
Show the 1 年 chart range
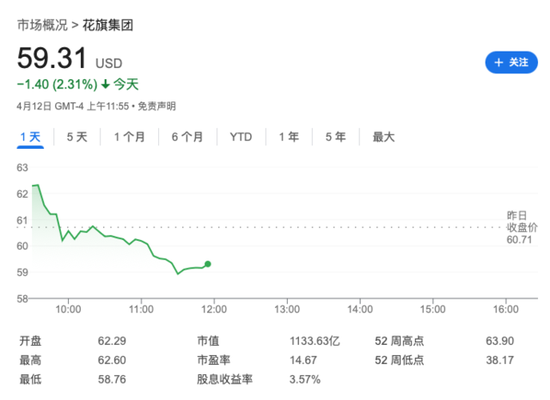click(x=289, y=137)
